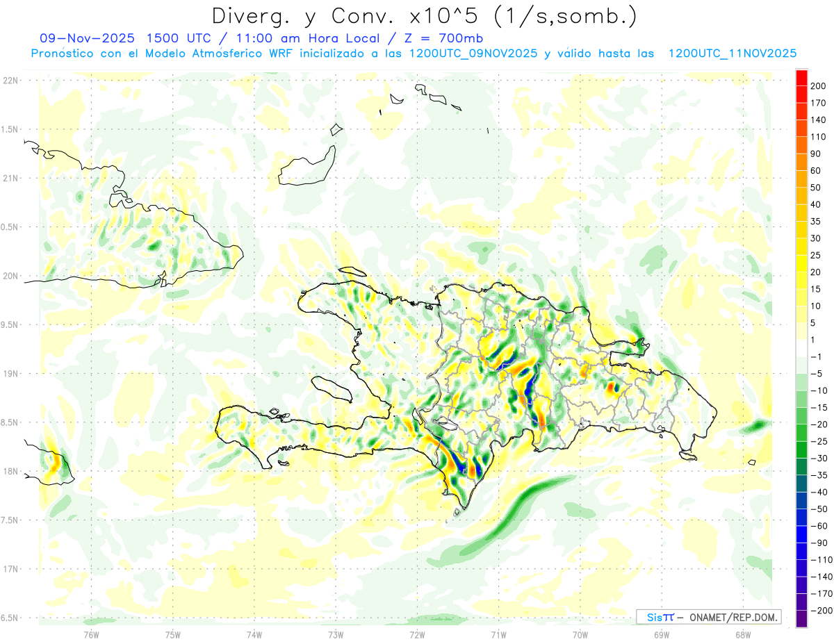Click the 8.5N latitude label
Screen dimensions: 834x644
tap(10, 422)
